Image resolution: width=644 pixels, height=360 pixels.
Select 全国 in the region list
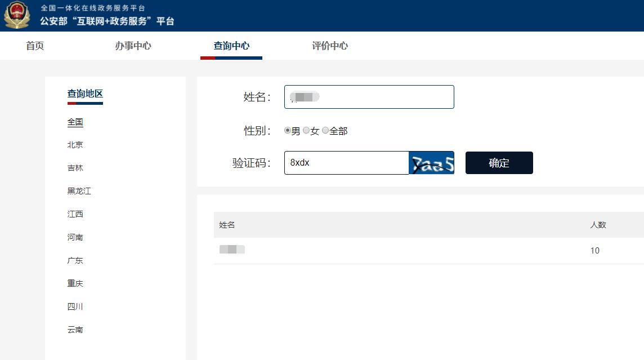tap(75, 122)
